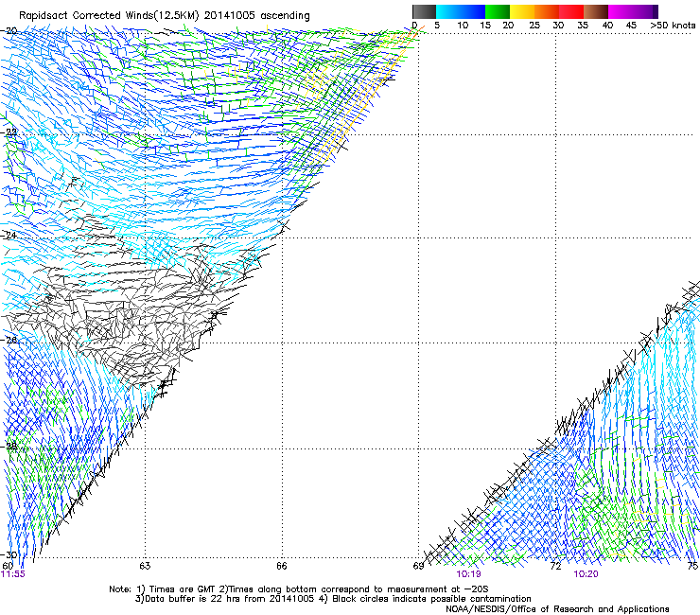
Task: Click the '-30' latitude axis label
Action: pyautogui.click(x=9, y=554)
